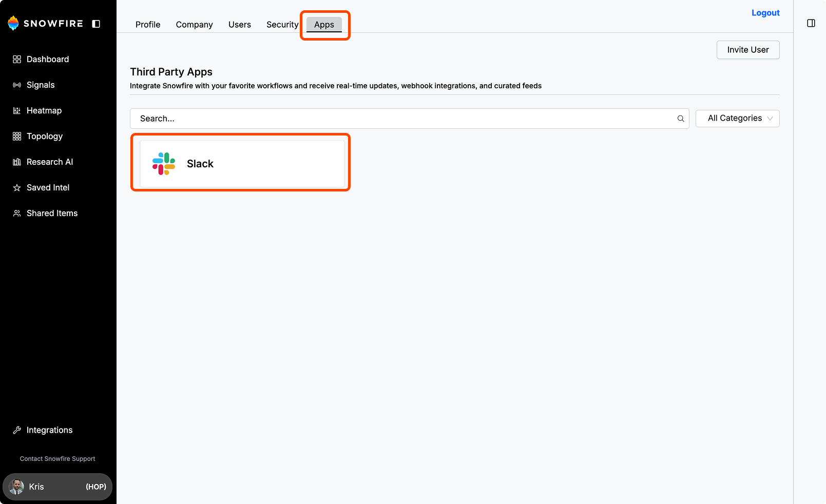This screenshot has width=826, height=504.
Task: Click the (HOP) label by Kris
Action: (96, 487)
